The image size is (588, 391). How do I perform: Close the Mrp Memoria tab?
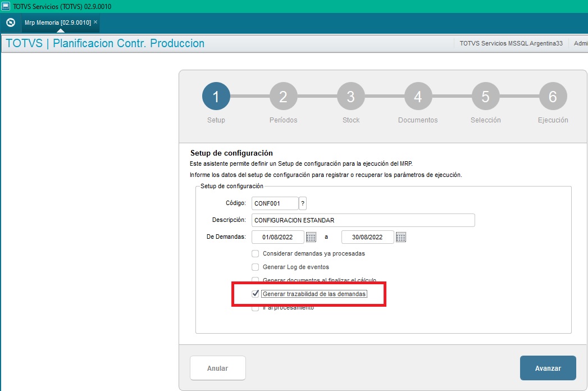(95, 22)
